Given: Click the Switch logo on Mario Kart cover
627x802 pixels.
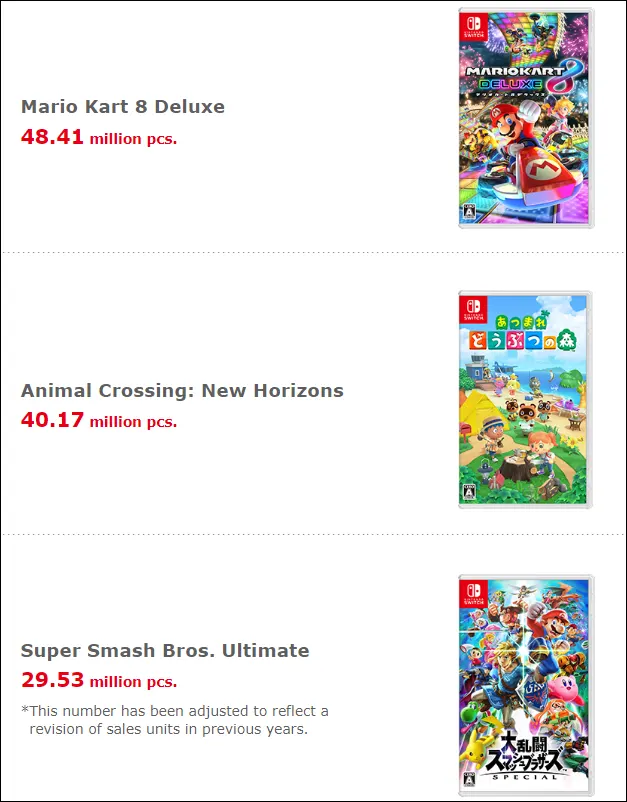Looking at the screenshot, I should (469, 24).
